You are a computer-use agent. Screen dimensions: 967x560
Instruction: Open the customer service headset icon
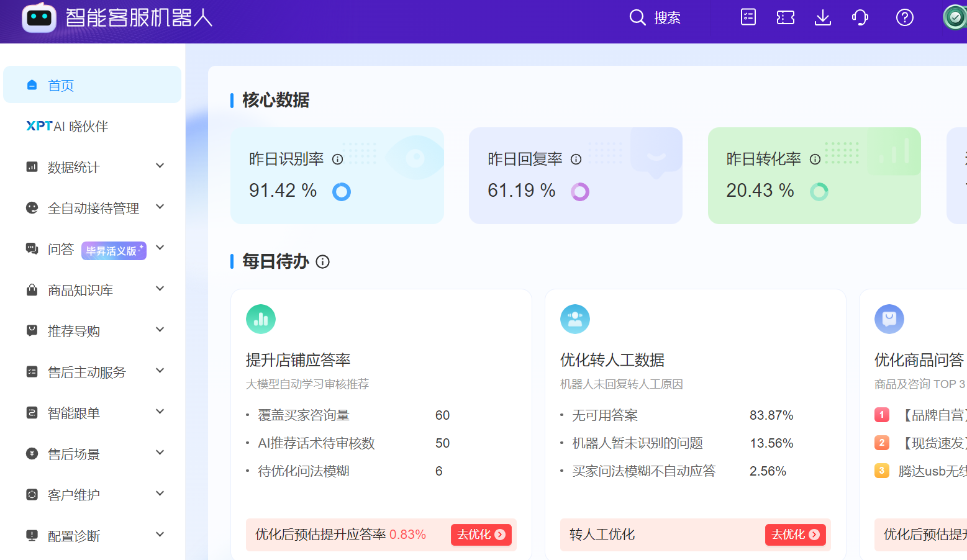pos(860,17)
